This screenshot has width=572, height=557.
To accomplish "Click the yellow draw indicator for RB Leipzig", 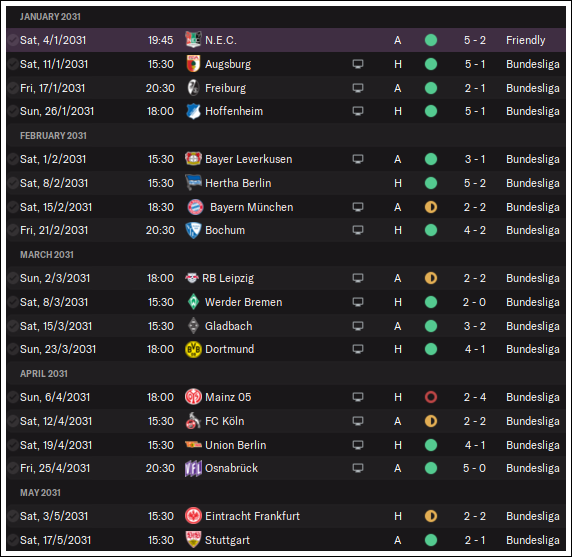I will click(431, 278).
